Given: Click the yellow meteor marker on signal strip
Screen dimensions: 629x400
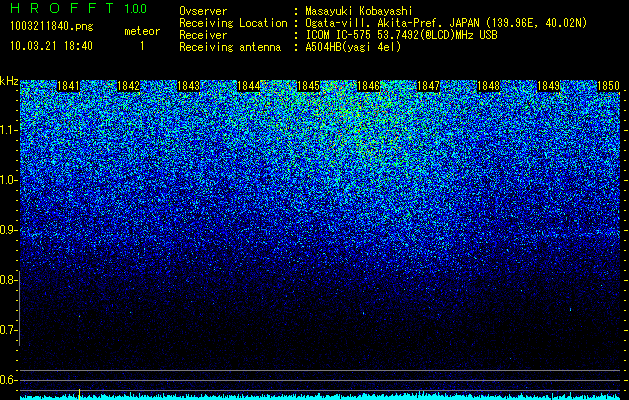Looking at the screenshot, I should [79, 394].
